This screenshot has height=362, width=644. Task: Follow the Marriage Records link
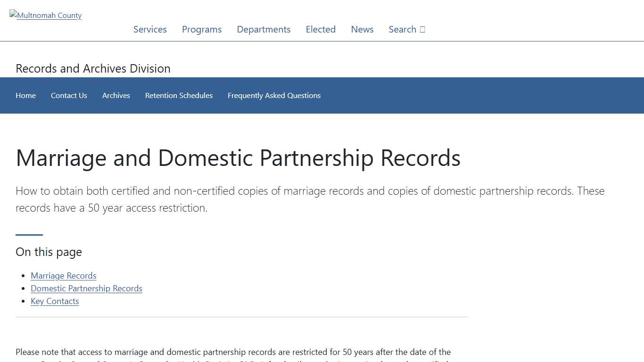click(63, 275)
